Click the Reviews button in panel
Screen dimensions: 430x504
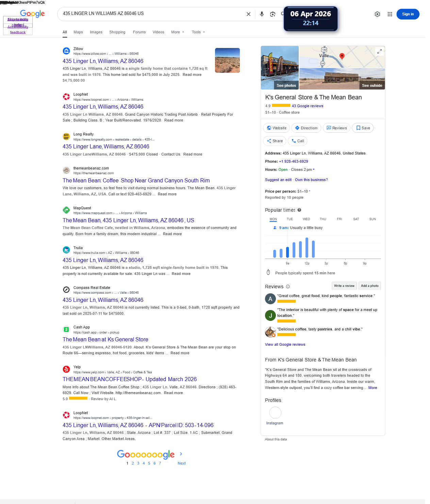click(x=336, y=128)
